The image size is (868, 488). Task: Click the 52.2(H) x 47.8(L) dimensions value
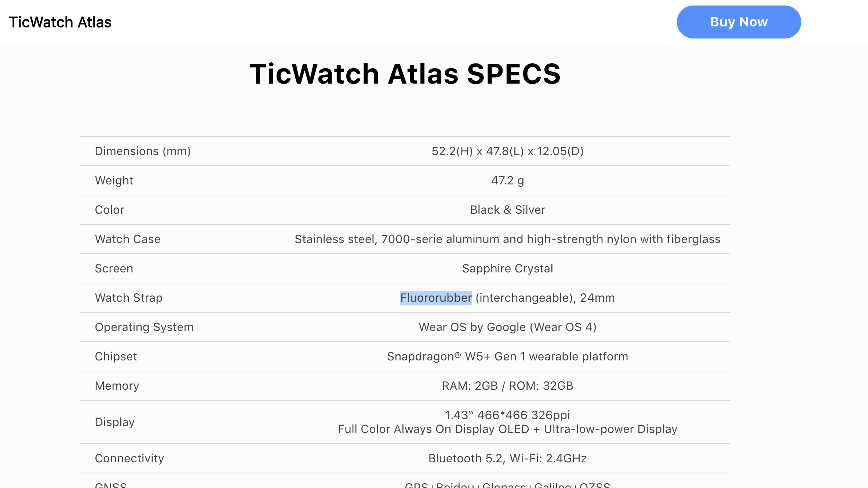pyautogui.click(x=507, y=151)
